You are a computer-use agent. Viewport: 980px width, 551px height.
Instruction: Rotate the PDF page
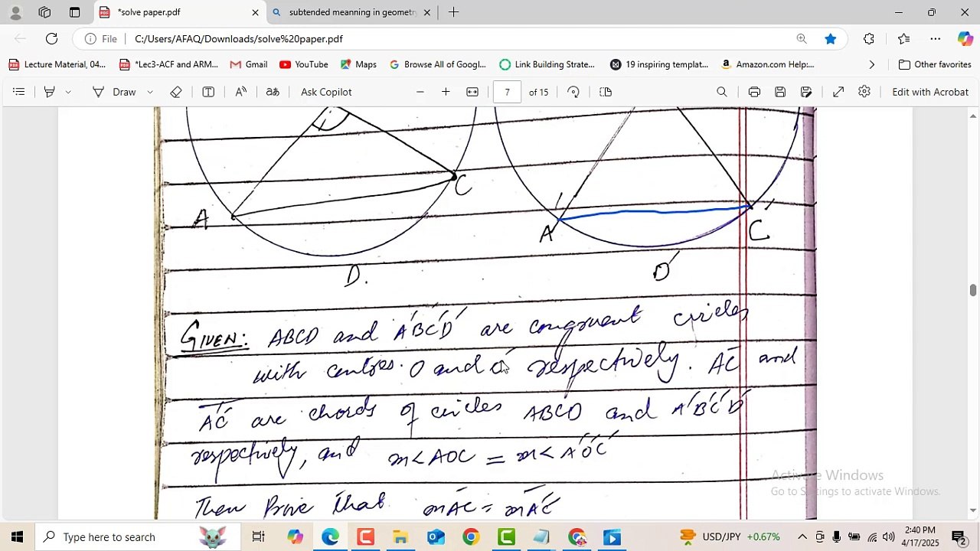click(573, 92)
